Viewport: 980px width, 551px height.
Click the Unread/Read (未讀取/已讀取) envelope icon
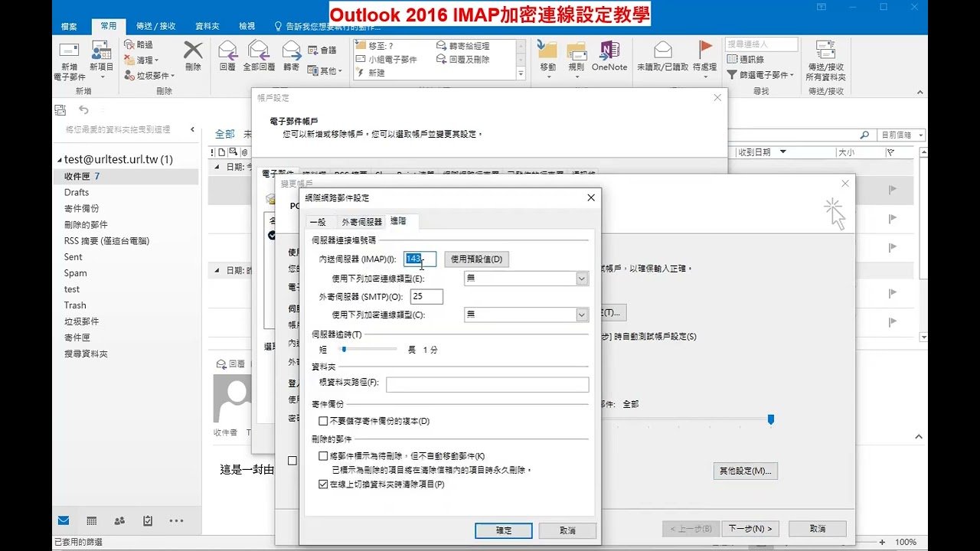[x=663, y=51]
